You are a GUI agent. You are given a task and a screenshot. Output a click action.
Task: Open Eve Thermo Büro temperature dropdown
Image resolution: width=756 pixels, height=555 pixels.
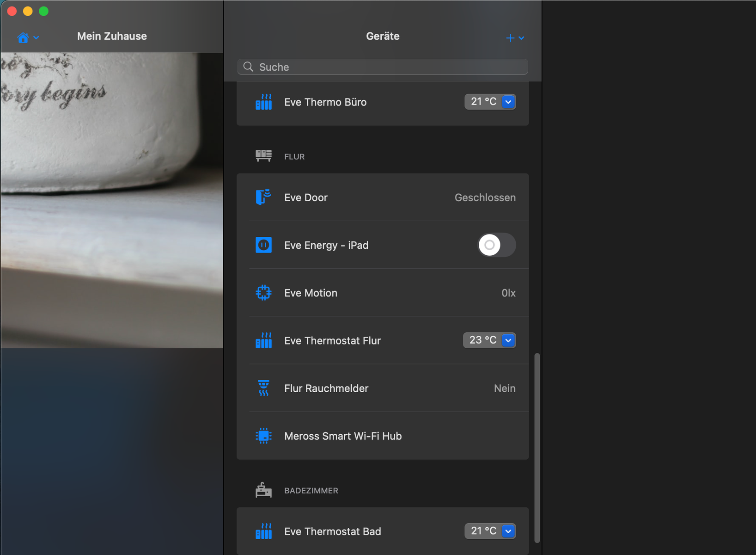point(508,102)
